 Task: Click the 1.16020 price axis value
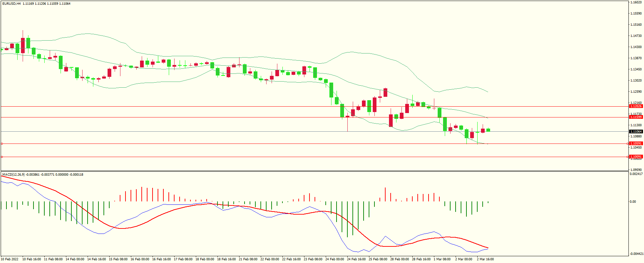636,2
